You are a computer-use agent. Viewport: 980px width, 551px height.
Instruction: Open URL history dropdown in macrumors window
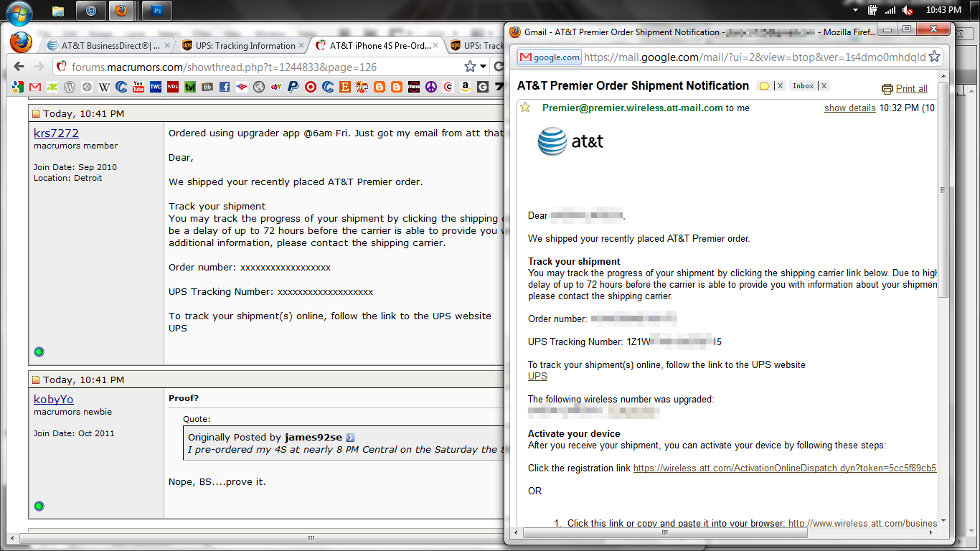click(484, 67)
